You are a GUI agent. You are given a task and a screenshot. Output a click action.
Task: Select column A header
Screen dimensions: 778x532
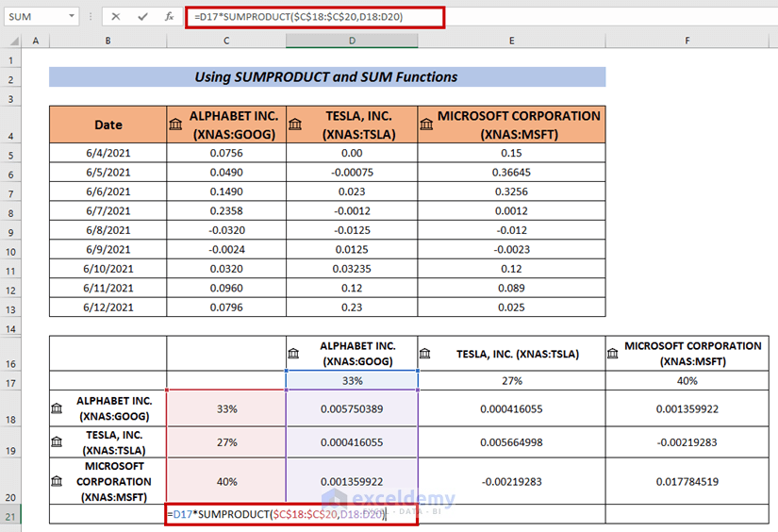36,41
